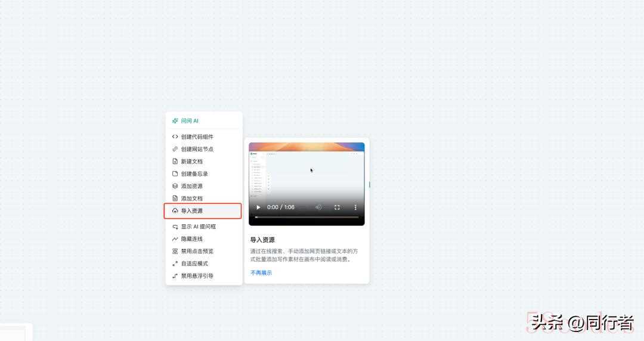Click the new document icon for 新建文档
Viewport: 644px width, 341px height.
(175, 162)
